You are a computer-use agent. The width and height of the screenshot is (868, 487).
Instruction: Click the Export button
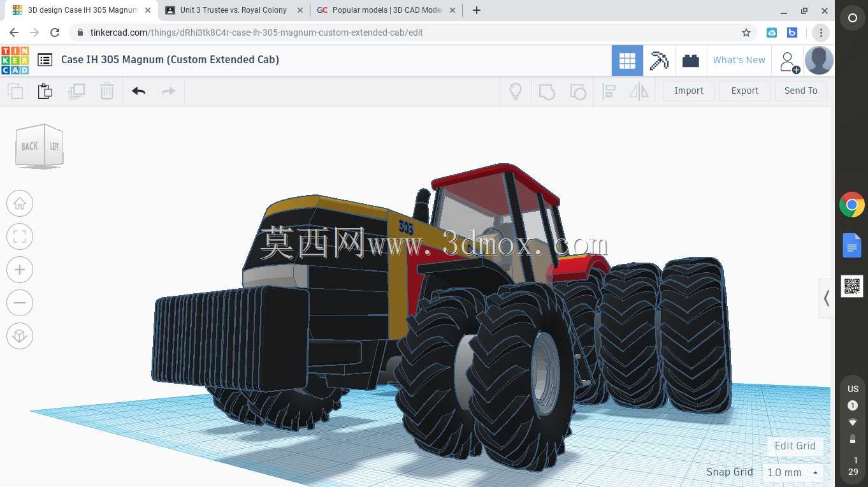(x=745, y=91)
